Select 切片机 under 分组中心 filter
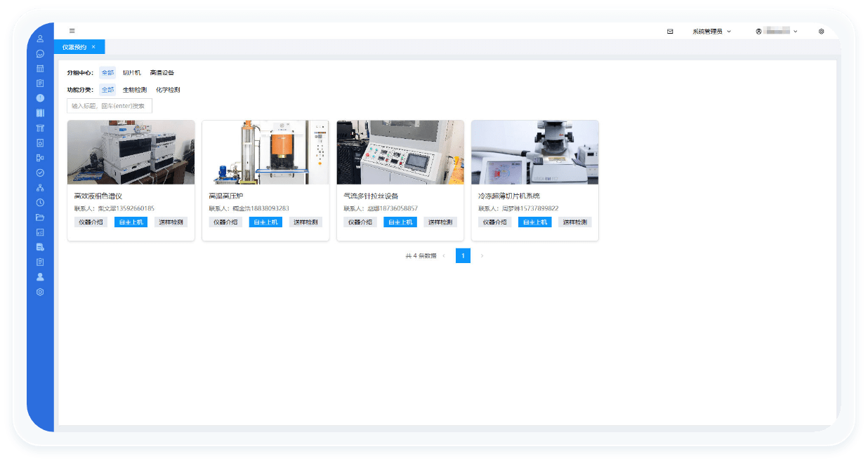Viewport: 868px width, 463px height. [131, 73]
